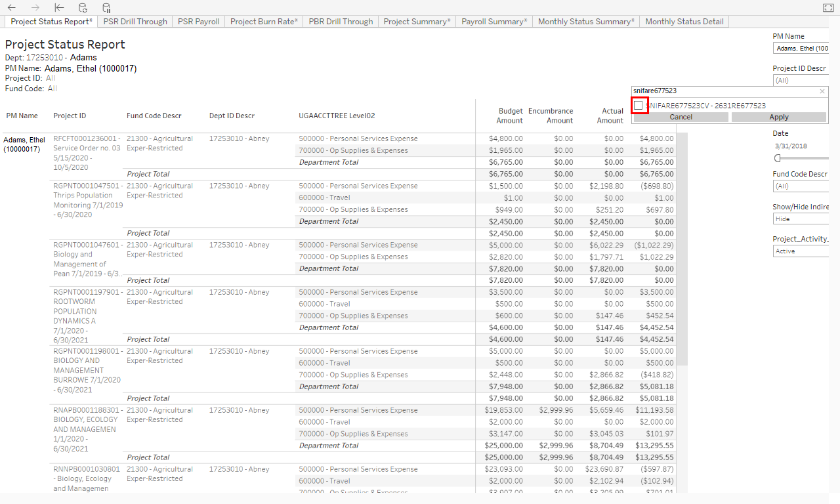Viewport: 840px width, 504px height.
Task: Check the SNIFARE677523CV - 2631RE677523 checkbox
Action: [639, 105]
